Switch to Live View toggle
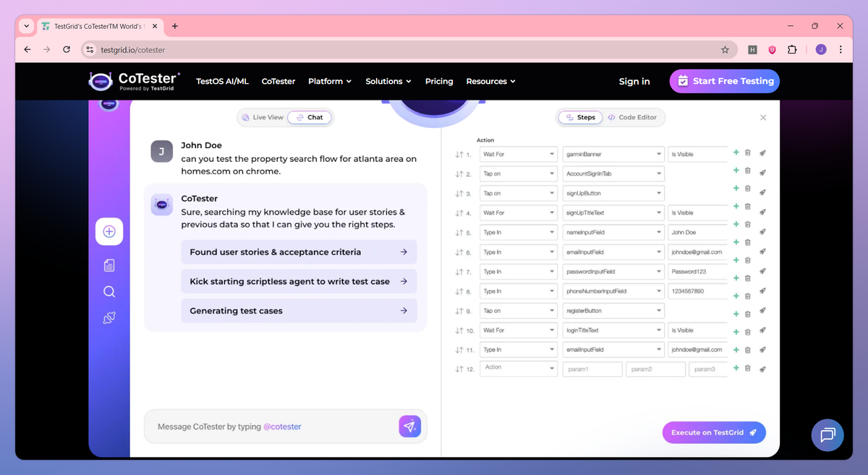This screenshot has width=868, height=475. pos(262,117)
